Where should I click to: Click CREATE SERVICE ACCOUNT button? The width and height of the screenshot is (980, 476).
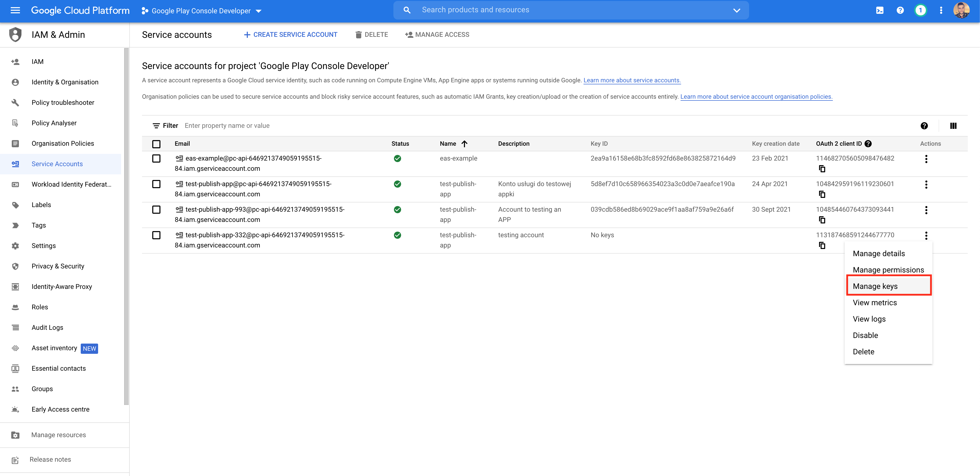290,35
